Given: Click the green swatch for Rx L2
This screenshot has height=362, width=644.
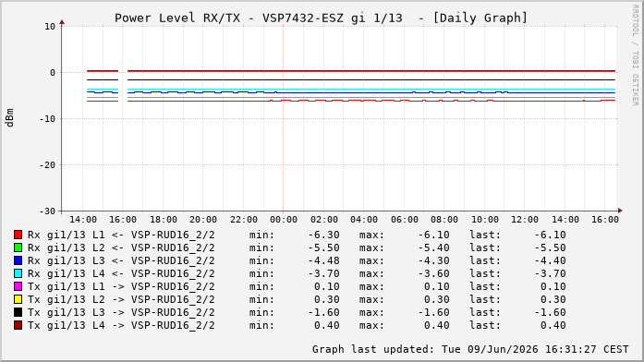Looking at the screenshot, I should pos(18,247).
